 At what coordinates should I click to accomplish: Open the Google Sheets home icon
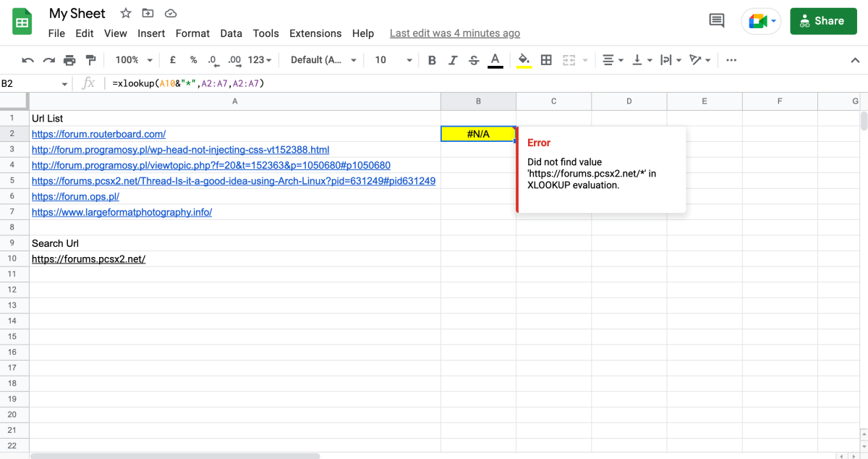coord(22,22)
